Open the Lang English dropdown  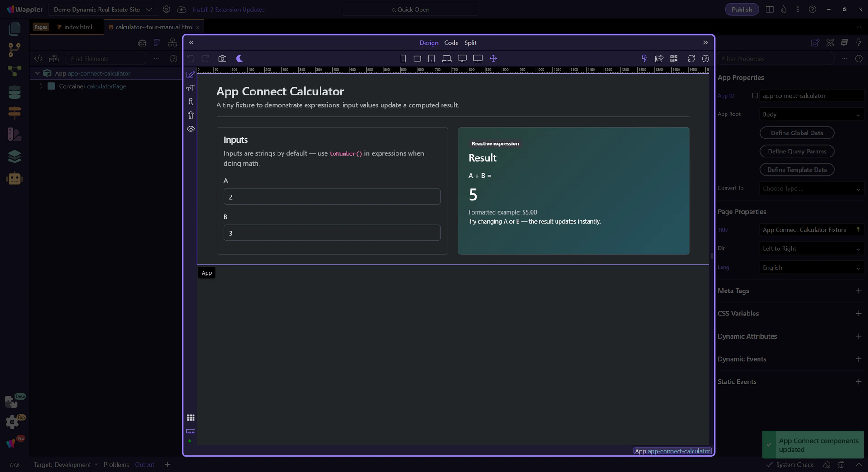click(811, 268)
